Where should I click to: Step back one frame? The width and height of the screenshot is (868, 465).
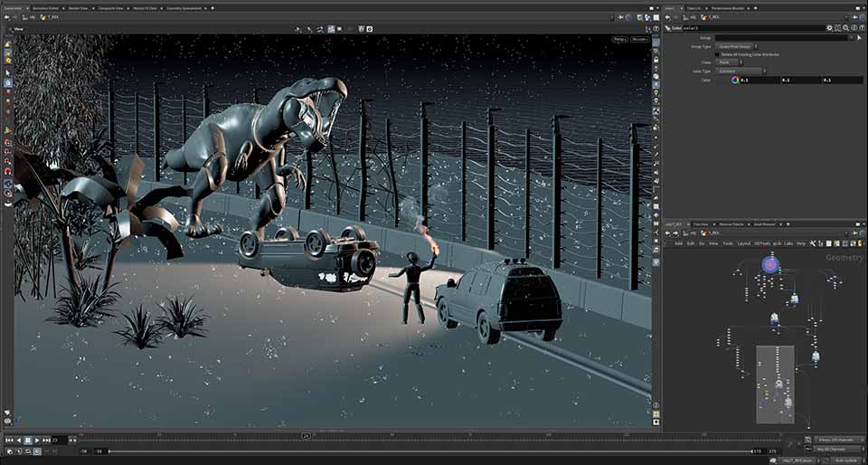click(18, 440)
